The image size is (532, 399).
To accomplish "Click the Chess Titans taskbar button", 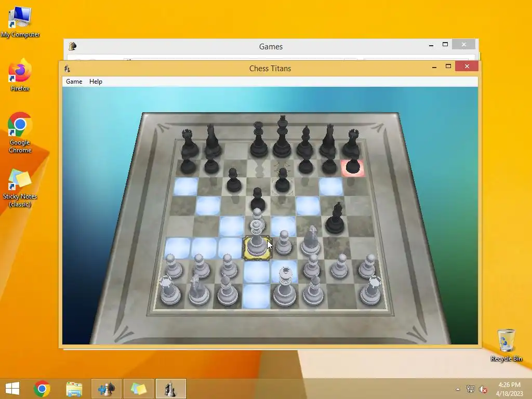I will pos(170,389).
